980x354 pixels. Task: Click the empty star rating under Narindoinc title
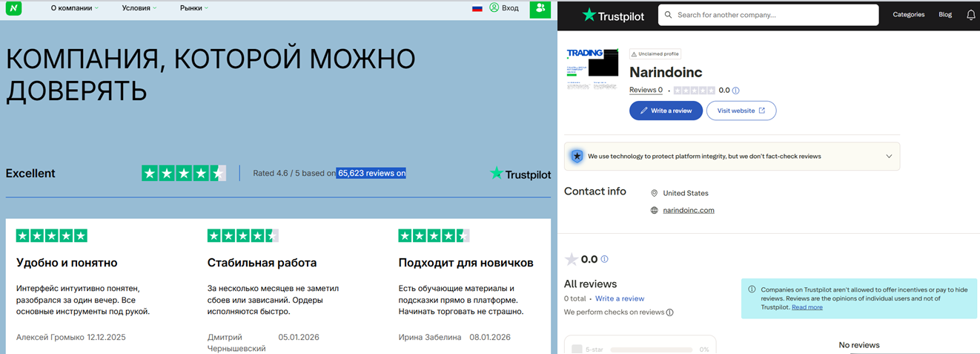(695, 91)
